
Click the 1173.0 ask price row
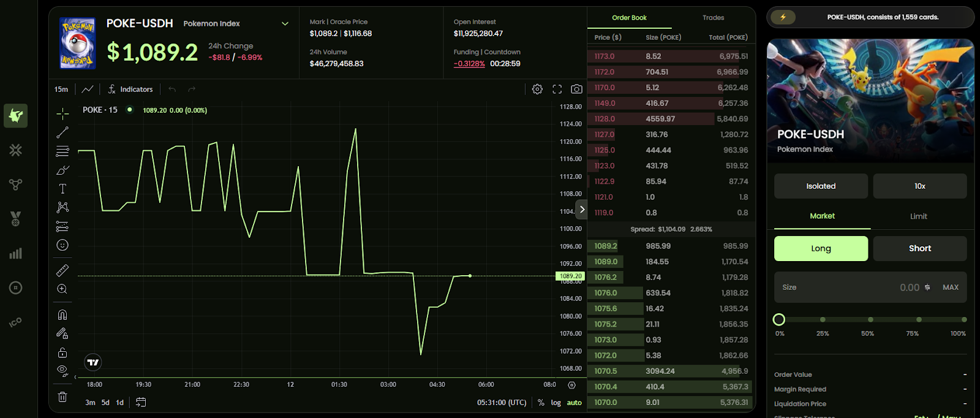pyautogui.click(x=671, y=56)
